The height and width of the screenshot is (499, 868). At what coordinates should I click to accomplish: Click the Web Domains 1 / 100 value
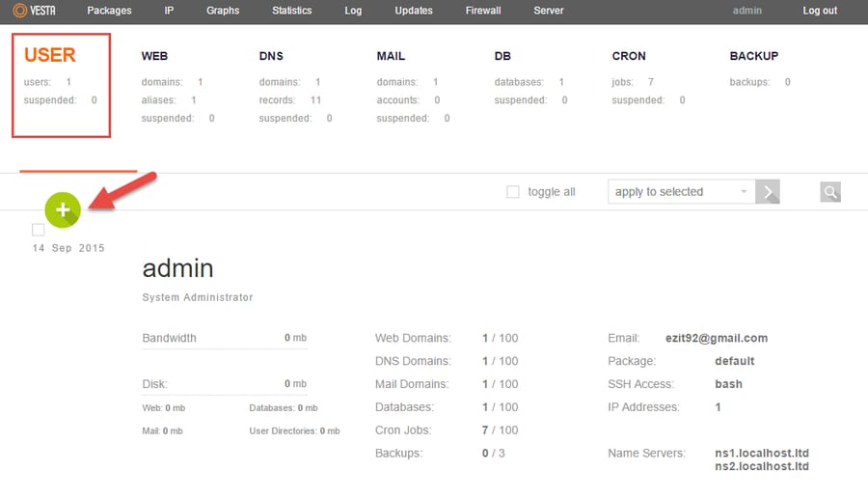[x=500, y=338]
